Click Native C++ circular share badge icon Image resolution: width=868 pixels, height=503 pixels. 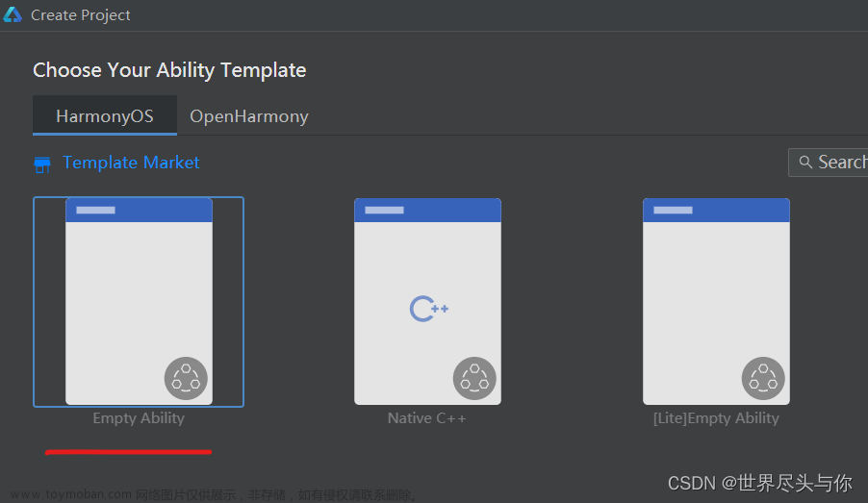pyautogui.click(x=474, y=379)
